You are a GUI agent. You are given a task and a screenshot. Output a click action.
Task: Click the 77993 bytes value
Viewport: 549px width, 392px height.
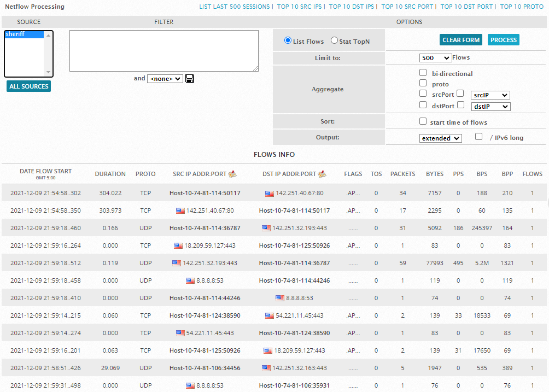435,263
